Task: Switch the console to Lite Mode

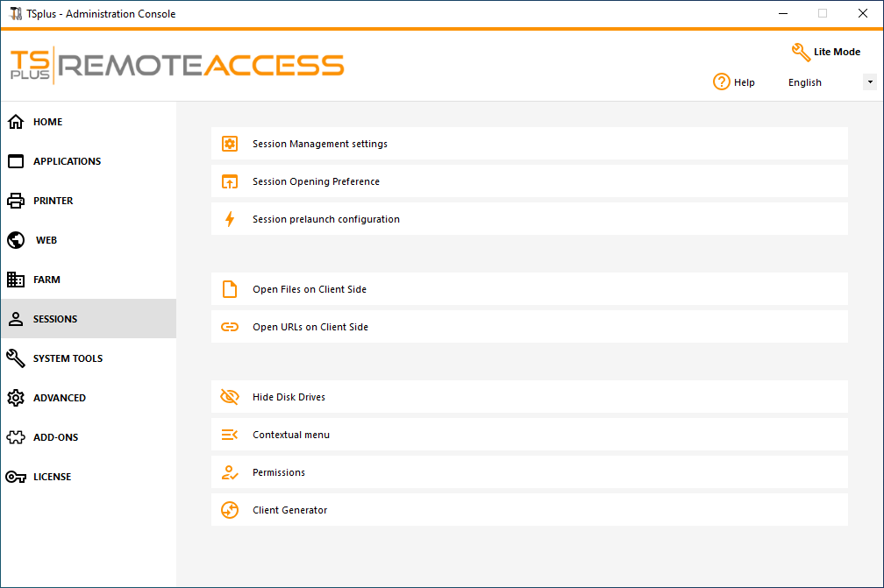Action: click(x=825, y=52)
